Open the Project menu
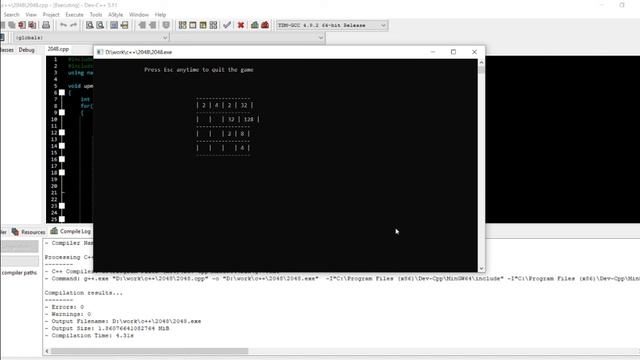The width and height of the screenshot is (640, 360). click(51, 15)
